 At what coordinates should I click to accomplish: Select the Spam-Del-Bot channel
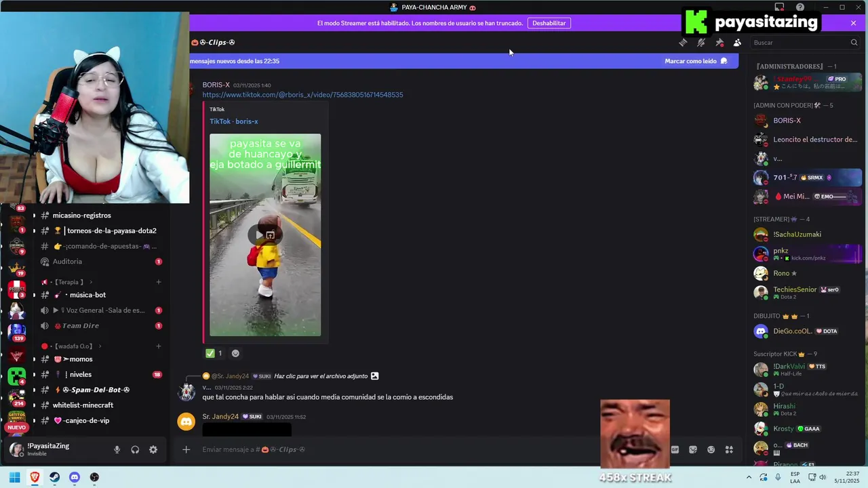click(x=100, y=390)
